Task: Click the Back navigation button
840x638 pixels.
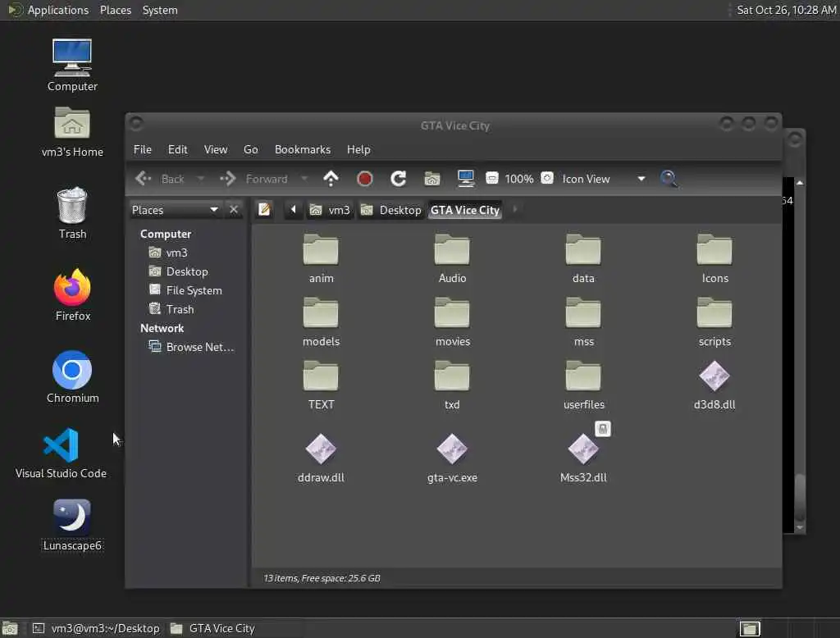Action: tap(160, 179)
